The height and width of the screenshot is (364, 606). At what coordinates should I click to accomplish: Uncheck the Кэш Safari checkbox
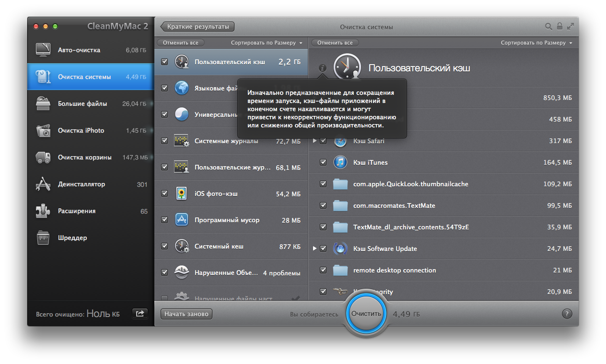point(323,141)
